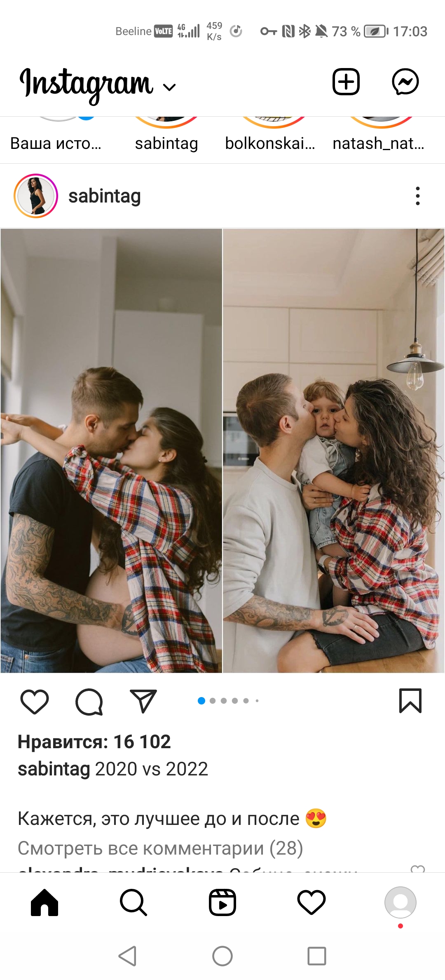Tap the carousel page indicator dots
The image size is (445, 980).
pyautogui.click(x=228, y=701)
